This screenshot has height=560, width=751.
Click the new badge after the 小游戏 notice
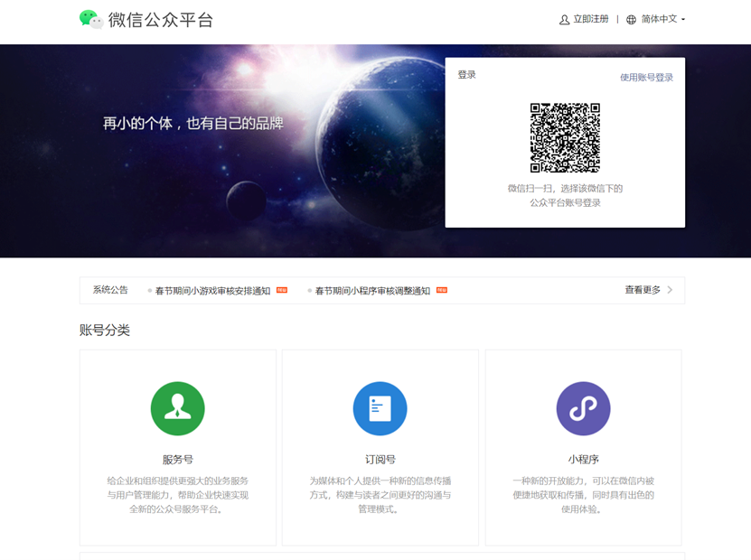tap(282, 290)
